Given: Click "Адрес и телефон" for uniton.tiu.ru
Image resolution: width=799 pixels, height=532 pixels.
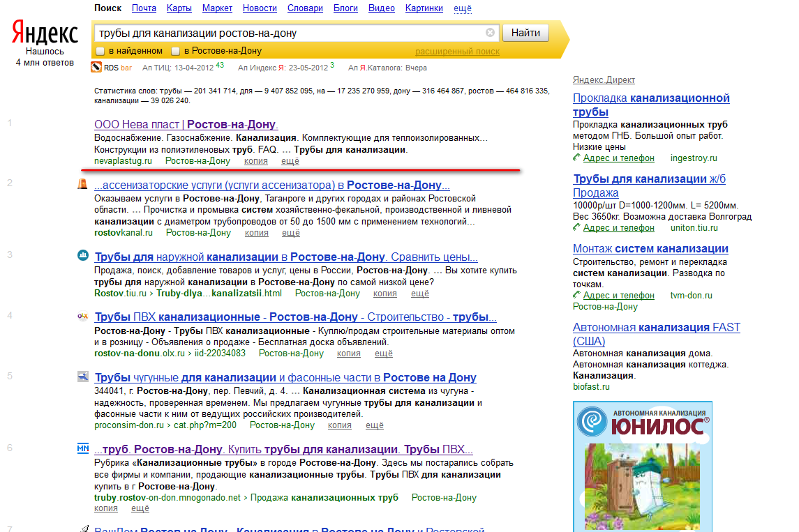Looking at the screenshot, I should click(x=618, y=227).
